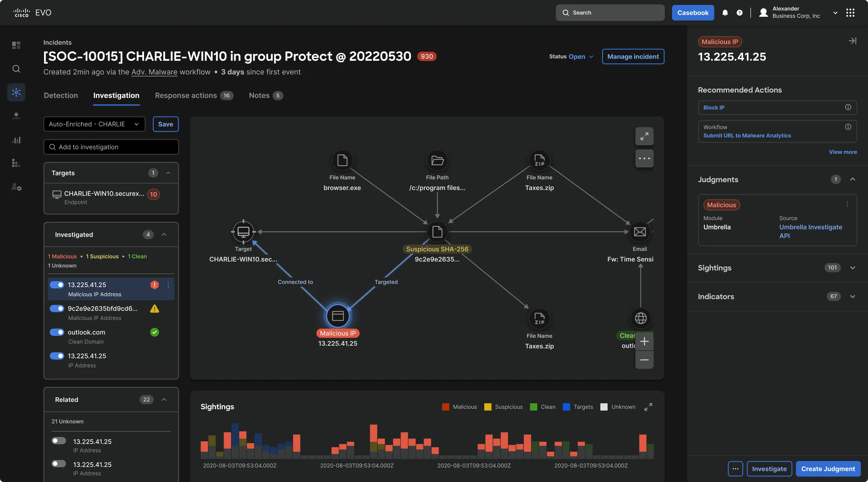The height and width of the screenshot is (482, 868).
Task: Select top Taxes.zip node
Action: (539, 160)
